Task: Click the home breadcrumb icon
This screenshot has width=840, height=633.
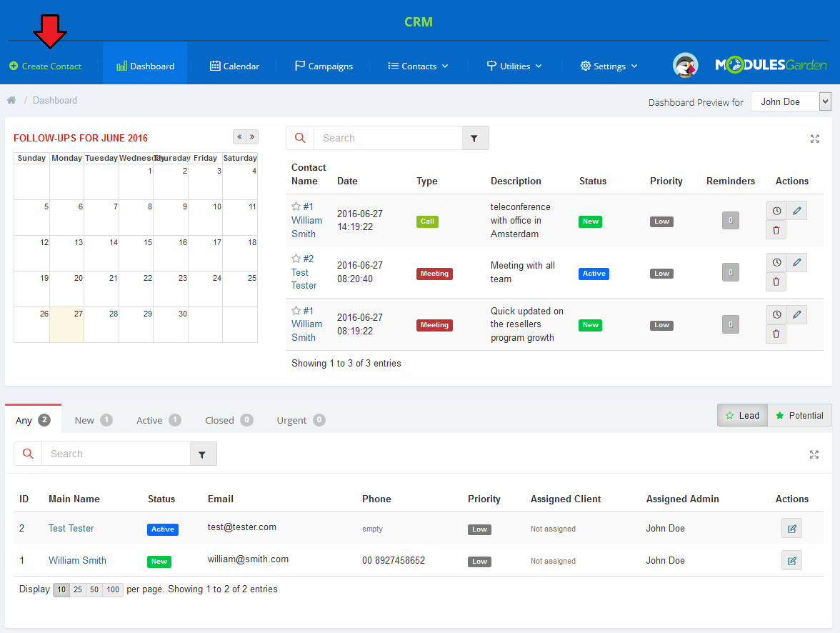Action: pos(11,100)
